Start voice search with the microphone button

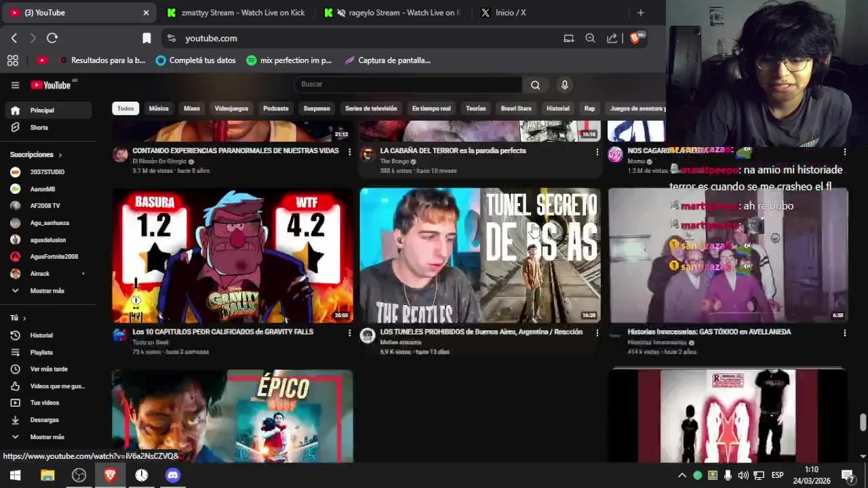click(564, 85)
